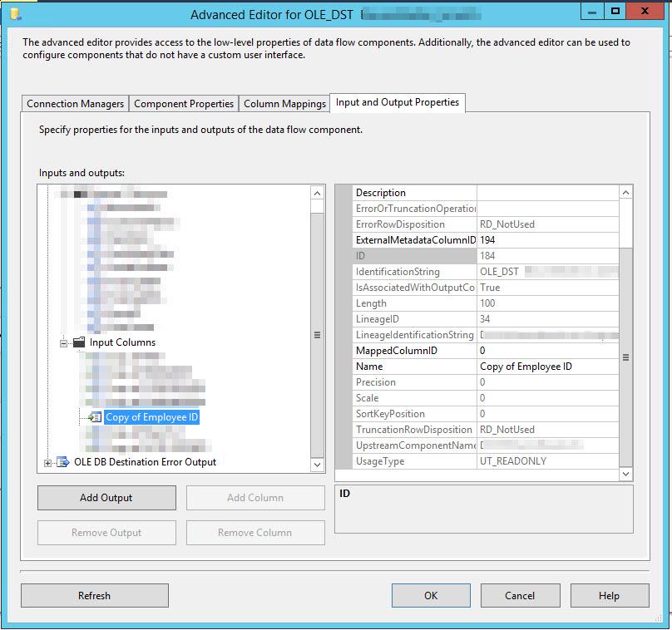Viewport: 672px width, 630px height.
Task: Click the Input Columns folder icon
Action: (79, 342)
